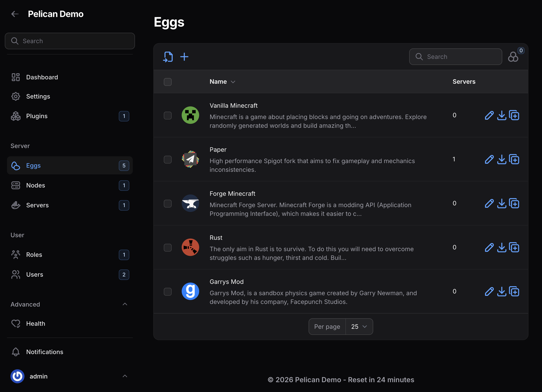Open Dashboard in the sidebar
Screen dimensions: 542x392
(70, 77)
